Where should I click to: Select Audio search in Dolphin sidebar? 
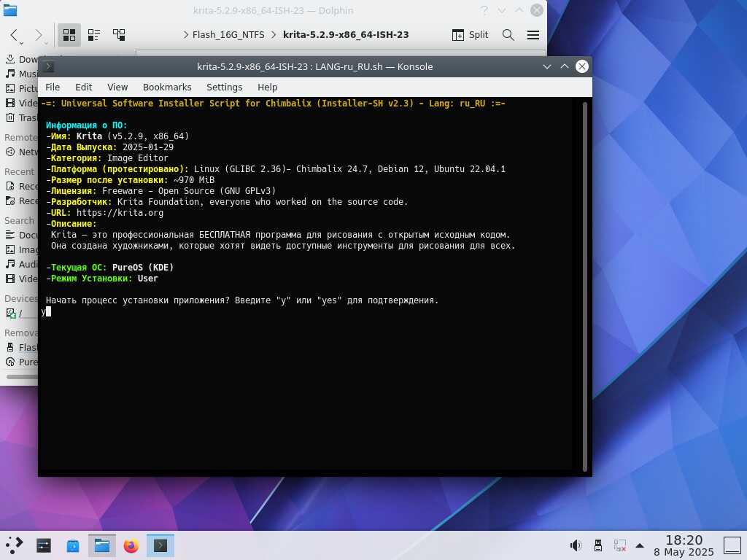(21, 264)
